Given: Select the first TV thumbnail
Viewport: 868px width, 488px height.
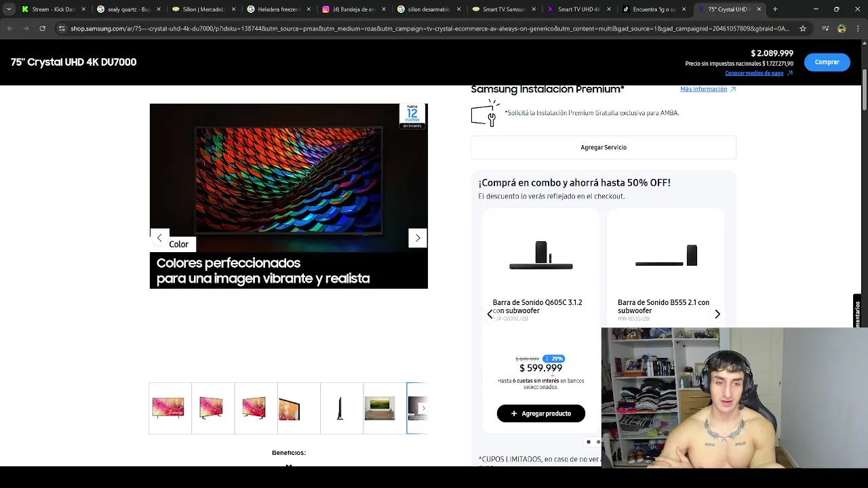Looking at the screenshot, I should point(168,408).
